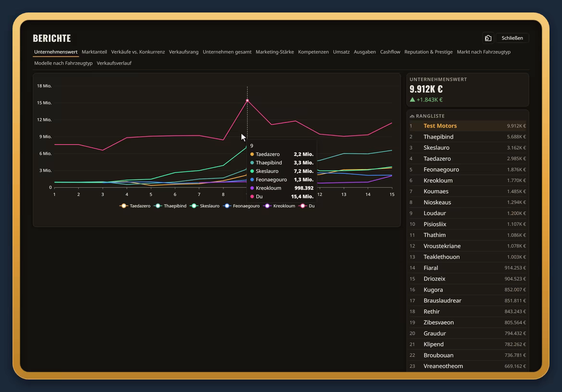
Task: Hide the Kreokloum legend series
Action: click(279, 206)
